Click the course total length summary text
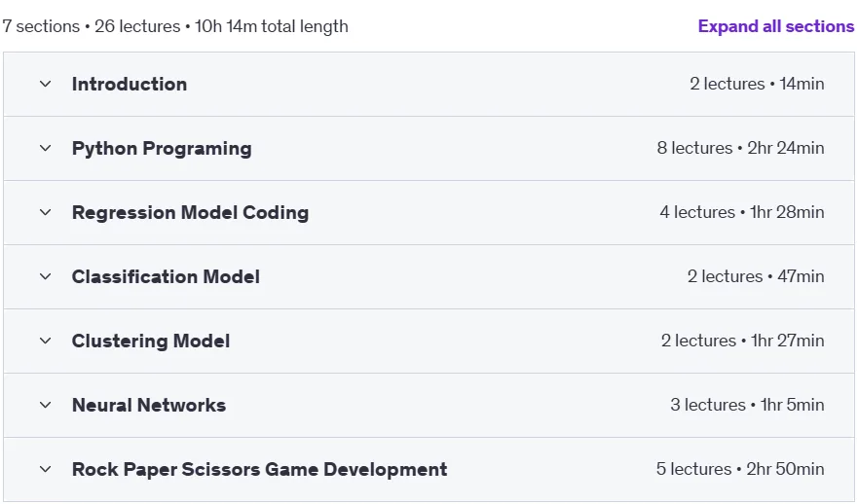 coord(175,26)
